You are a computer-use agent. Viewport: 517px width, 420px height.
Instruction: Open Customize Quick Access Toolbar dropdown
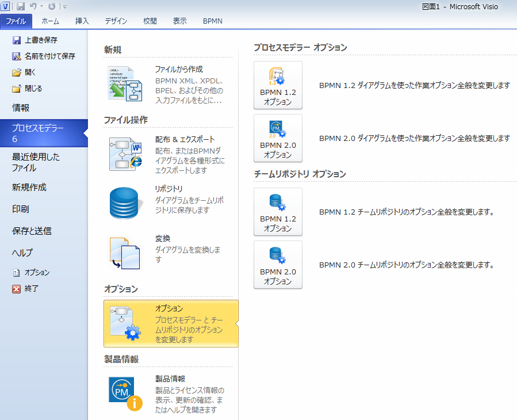[64, 6]
